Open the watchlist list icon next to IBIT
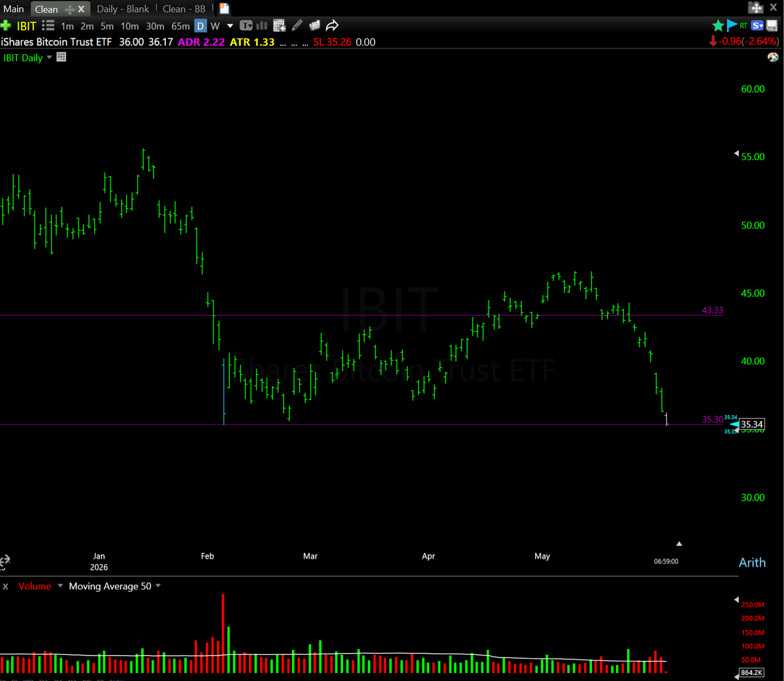Screen dimensions: 784x681 [48, 25]
